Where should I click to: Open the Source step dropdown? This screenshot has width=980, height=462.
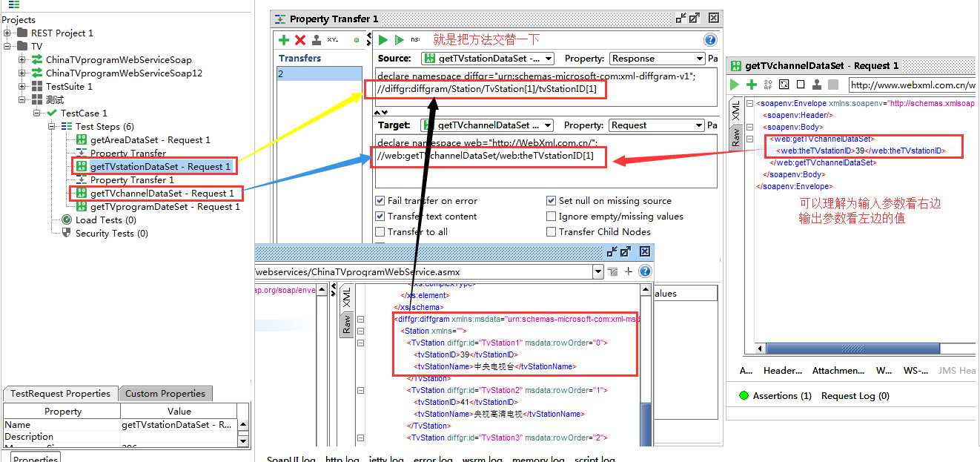coord(488,59)
